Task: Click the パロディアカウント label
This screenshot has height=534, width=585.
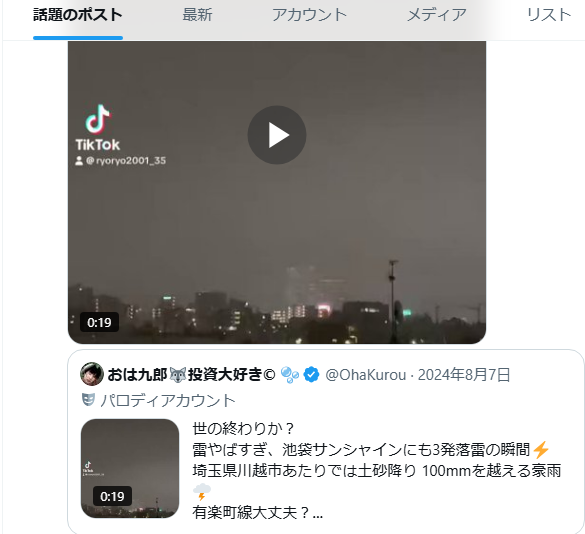Action: 168,401
